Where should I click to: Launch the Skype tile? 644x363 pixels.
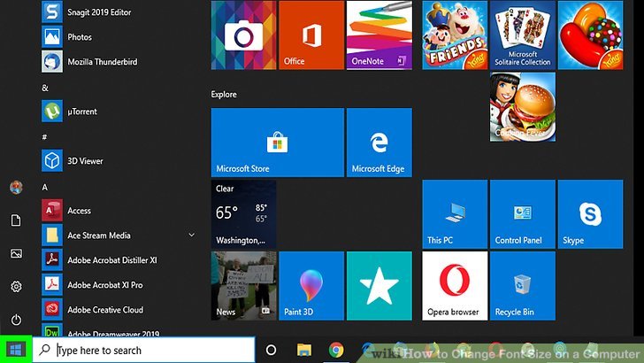point(591,214)
